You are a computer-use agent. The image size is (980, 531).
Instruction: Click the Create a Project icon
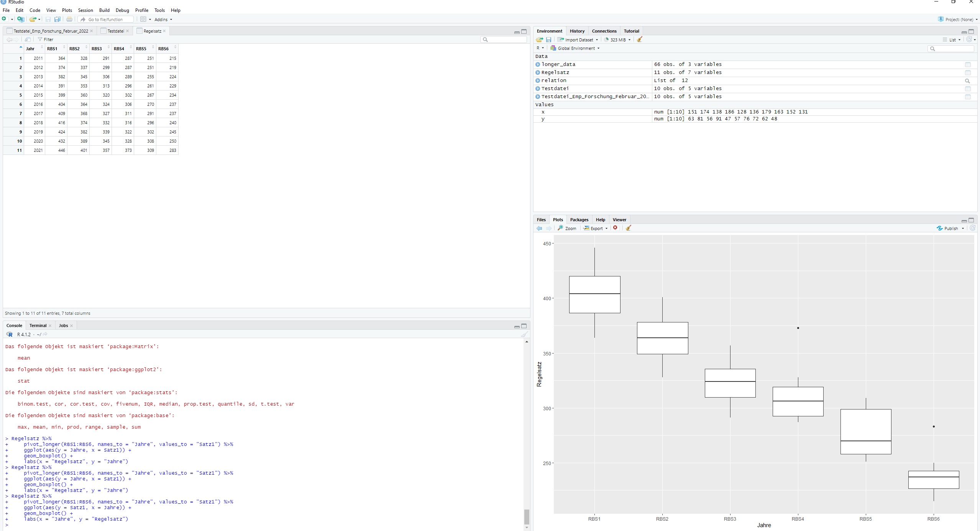(x=21, y=19)
